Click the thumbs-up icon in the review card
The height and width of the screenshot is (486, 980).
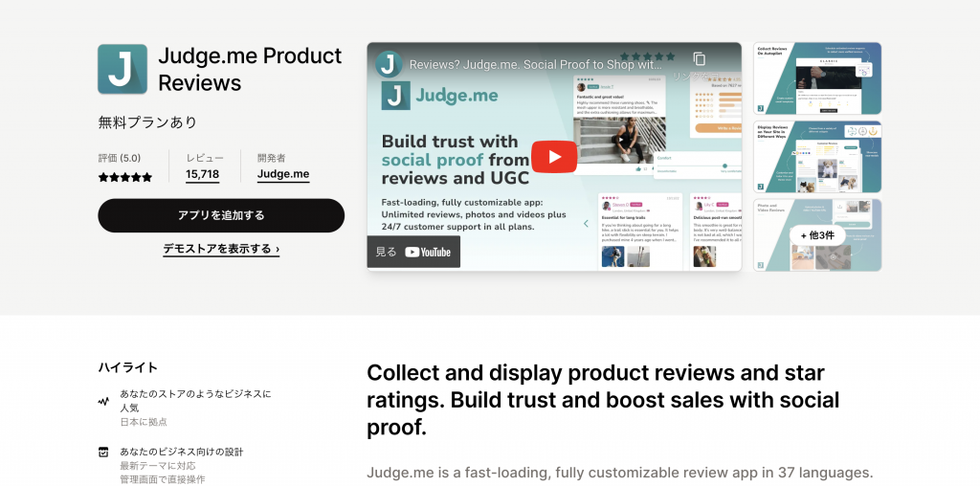(x=638, y=168)
